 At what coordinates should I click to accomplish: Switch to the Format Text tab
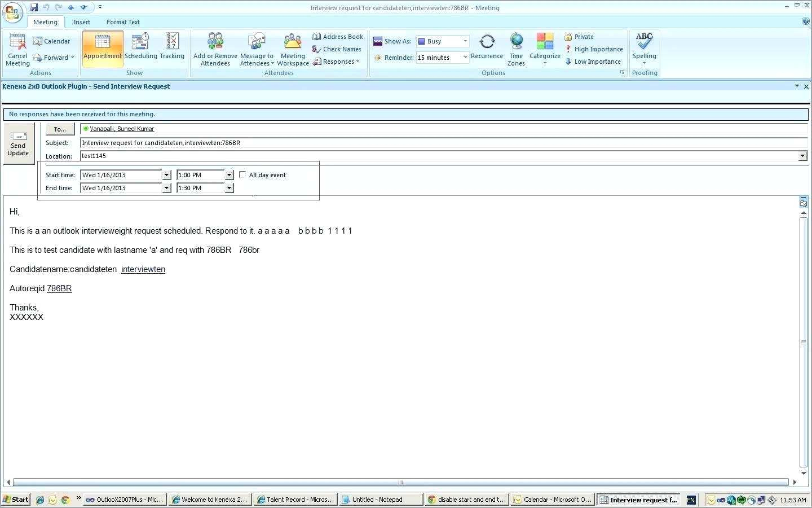[123, 22]
